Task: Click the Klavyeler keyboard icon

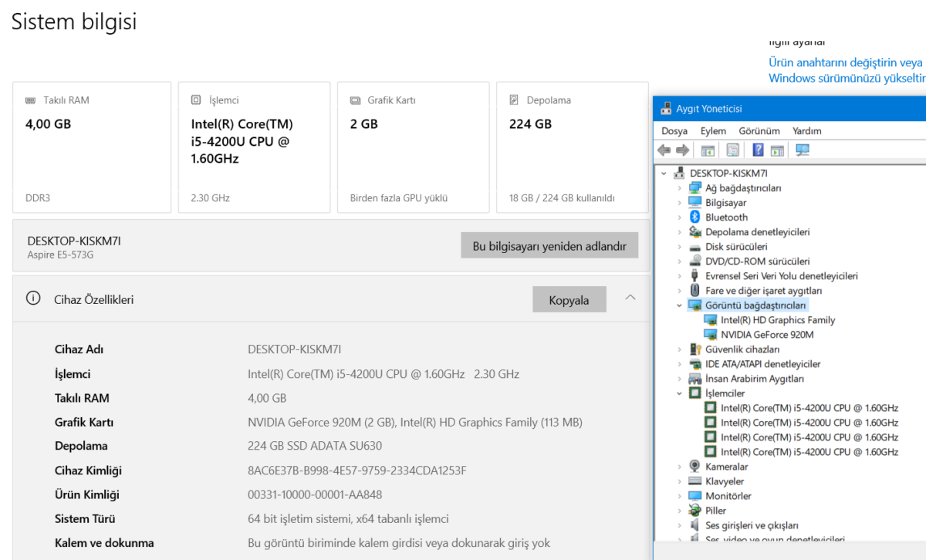Action: [694, 481]
